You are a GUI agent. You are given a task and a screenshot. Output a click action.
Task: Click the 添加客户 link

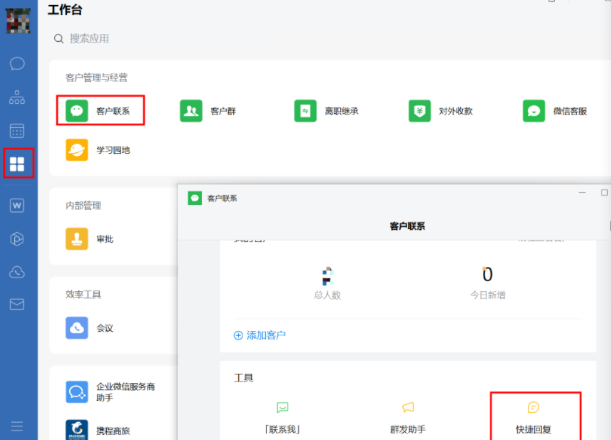coord(260,335)
